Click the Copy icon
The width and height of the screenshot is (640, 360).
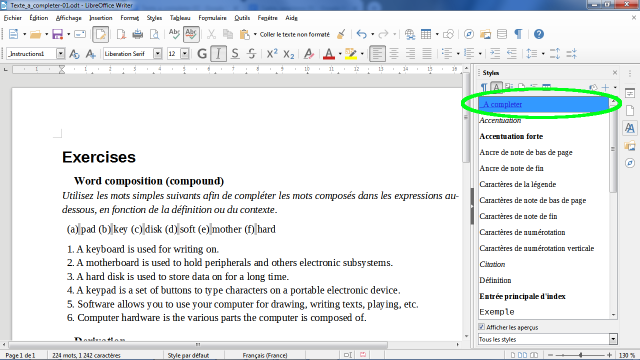[x=228, y=34]
